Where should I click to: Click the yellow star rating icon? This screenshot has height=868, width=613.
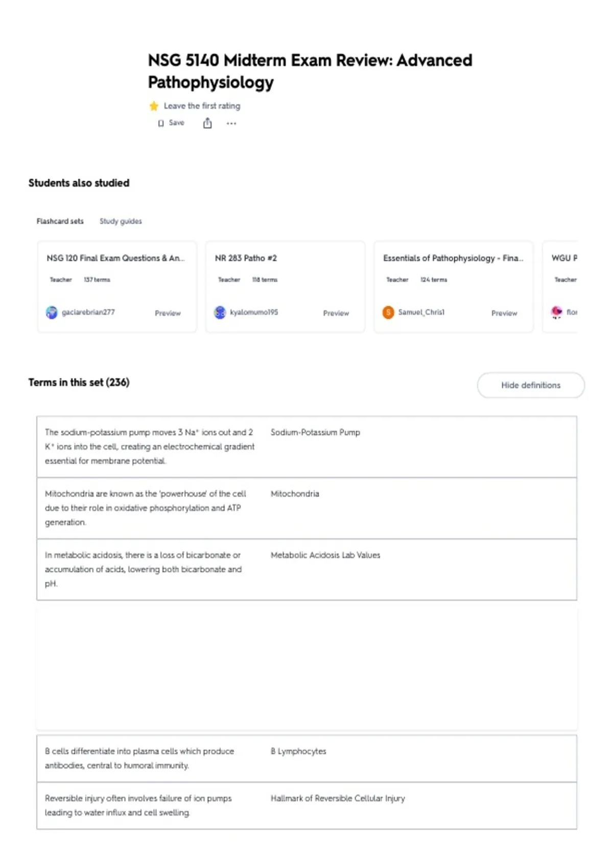tap(154, 106)
